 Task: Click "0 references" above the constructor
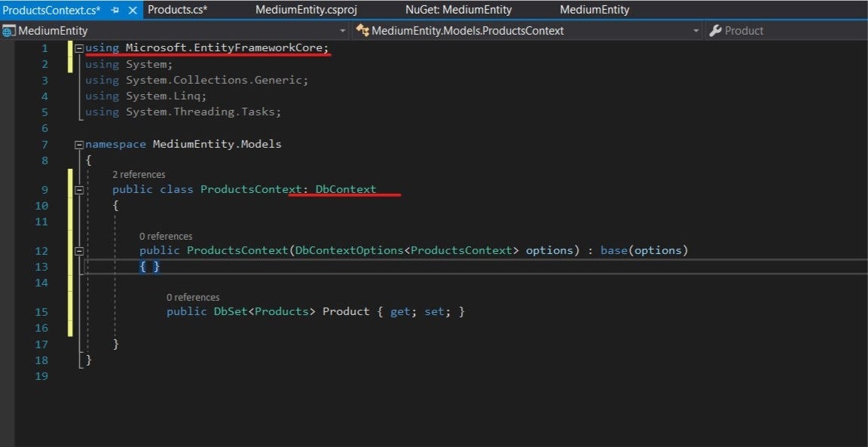tap(166, 236)
